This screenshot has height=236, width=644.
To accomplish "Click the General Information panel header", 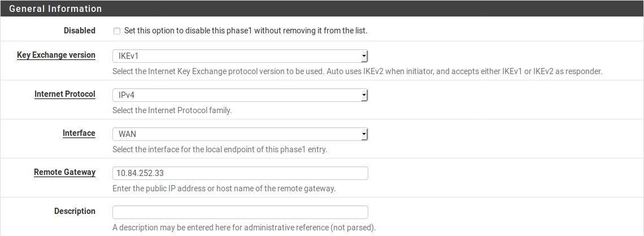I will tap(55, 9).
